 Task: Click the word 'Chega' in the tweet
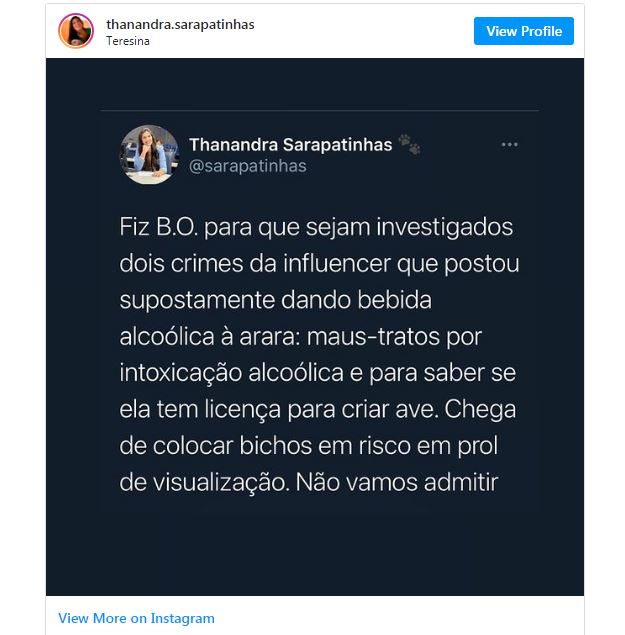(x=480, y=410)
